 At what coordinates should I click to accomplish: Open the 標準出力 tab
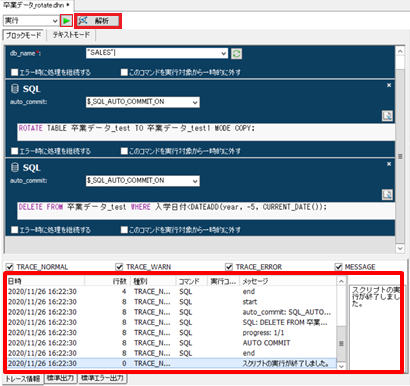tap(60, 378)
